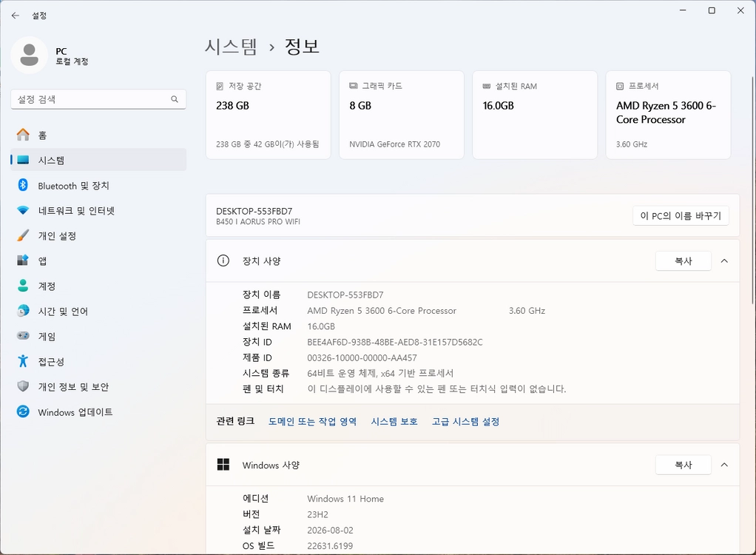Open 개인 설정 page

tap(98, 235)
